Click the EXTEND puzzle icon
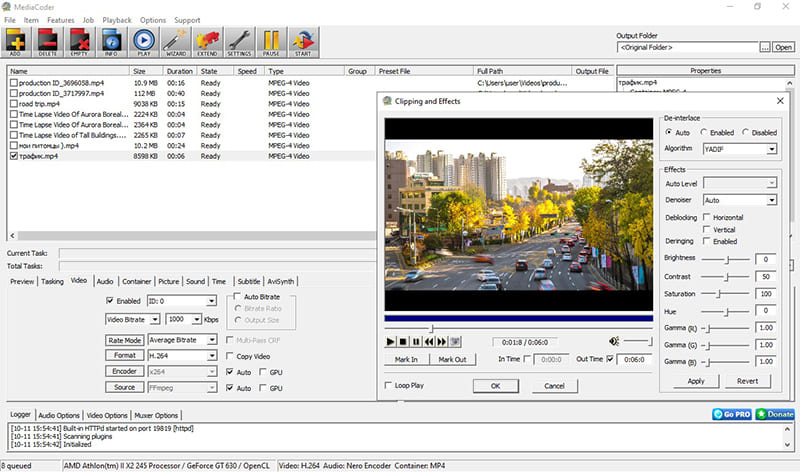 coord(208,42)
